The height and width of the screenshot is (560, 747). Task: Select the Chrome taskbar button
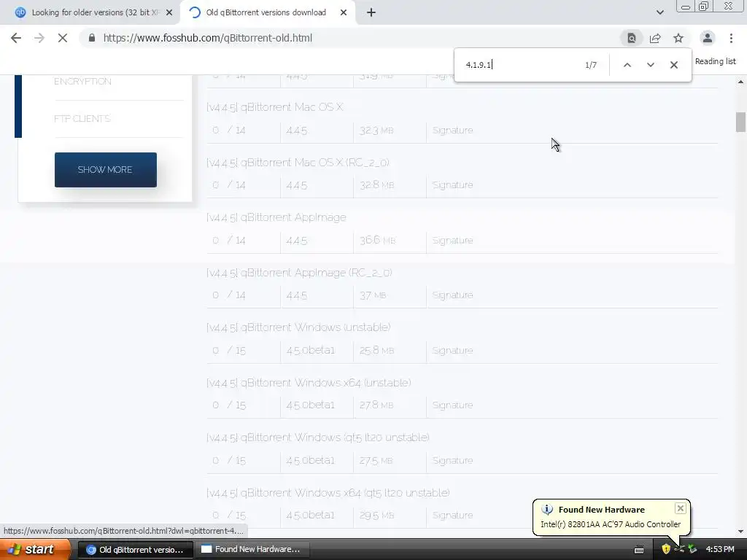(135, 550)
